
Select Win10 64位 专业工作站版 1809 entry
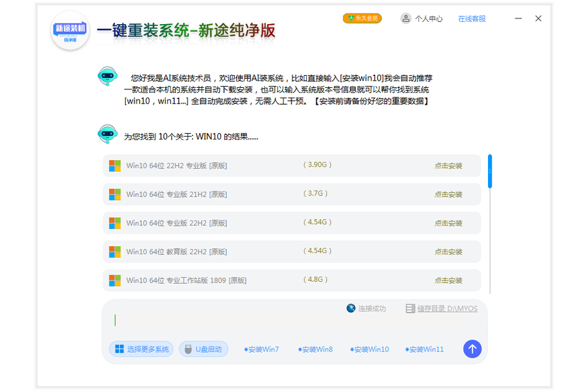[x=186, y=281]
